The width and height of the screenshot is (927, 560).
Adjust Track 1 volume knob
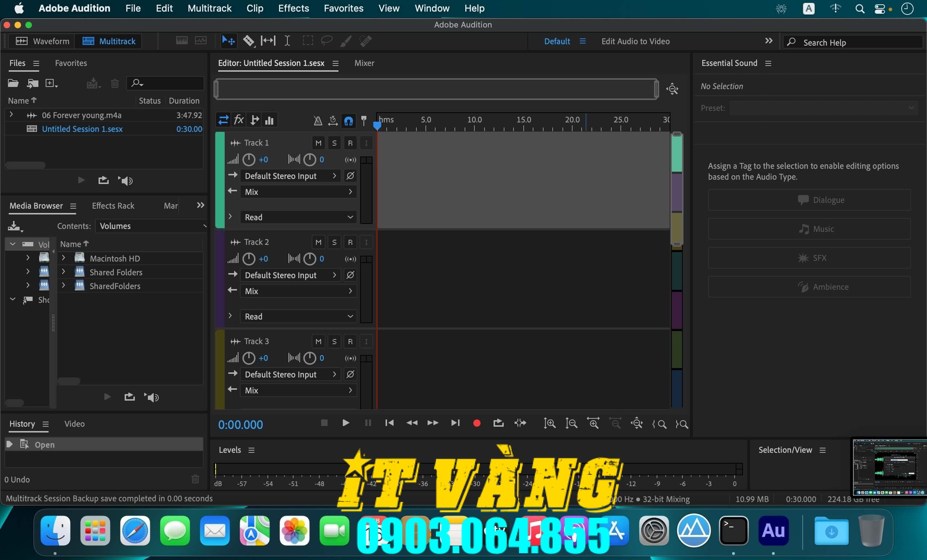[x=248, y=159]
